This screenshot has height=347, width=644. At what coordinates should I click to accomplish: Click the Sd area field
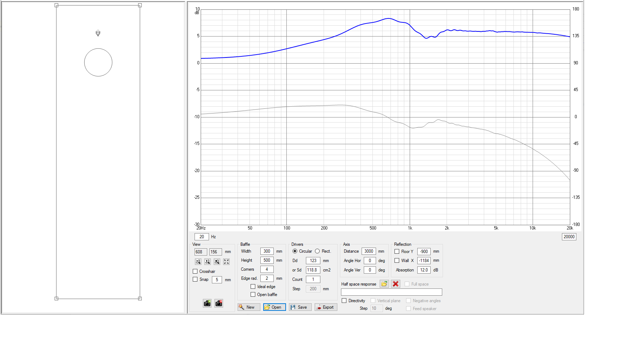pos(313,270)
